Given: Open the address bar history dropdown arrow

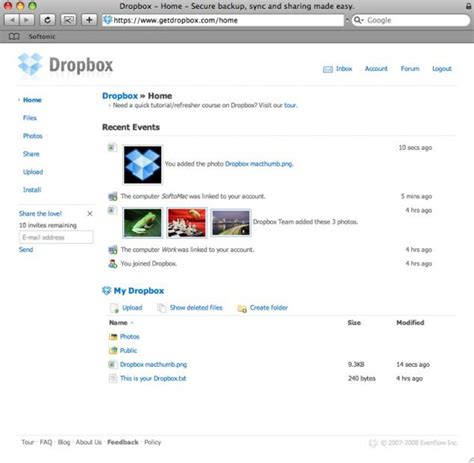Looking at the screenshot, I should coord(347,20).
